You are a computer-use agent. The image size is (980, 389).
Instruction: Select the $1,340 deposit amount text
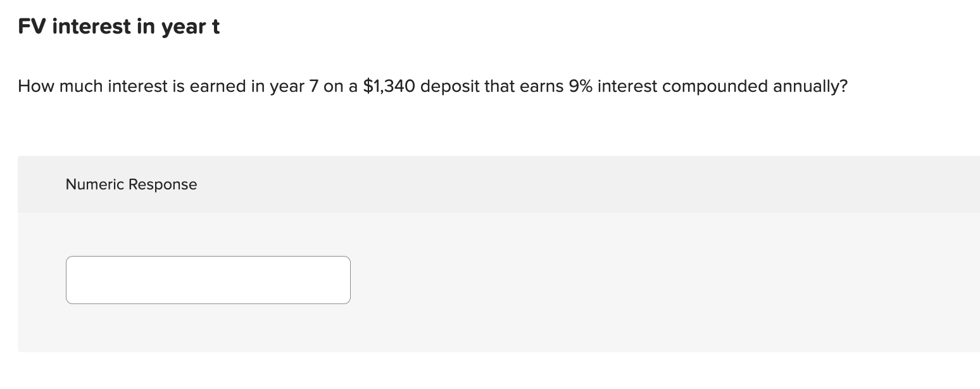point(387,86)
